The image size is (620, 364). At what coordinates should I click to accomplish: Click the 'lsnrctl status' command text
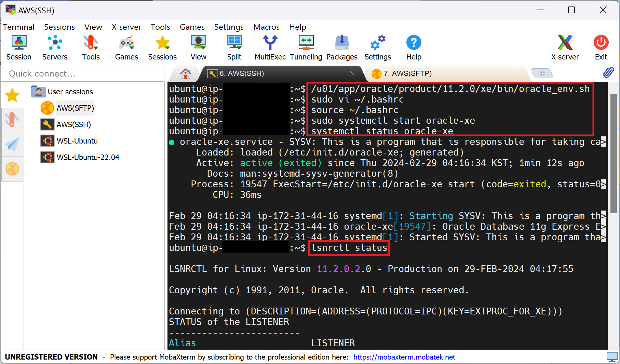[349, 248]
